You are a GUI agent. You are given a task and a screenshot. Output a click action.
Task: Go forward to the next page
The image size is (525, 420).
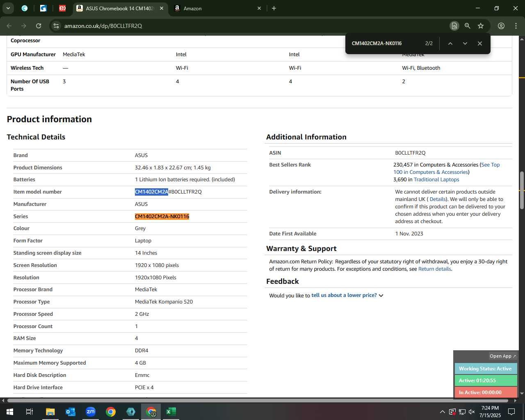click(x=24, y=26)
